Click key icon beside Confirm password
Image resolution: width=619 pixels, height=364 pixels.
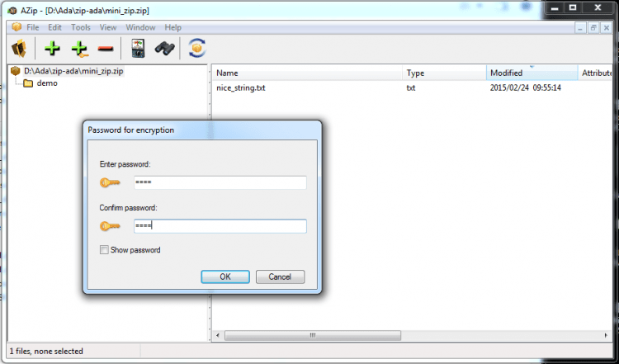click(x=110, y=226)
